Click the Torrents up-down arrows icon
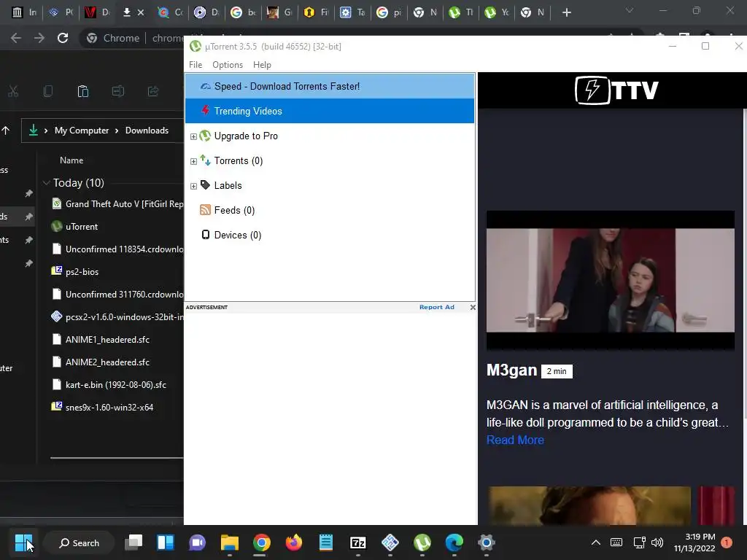Screen dimensions: 747x560 click(x=205, y=160)
